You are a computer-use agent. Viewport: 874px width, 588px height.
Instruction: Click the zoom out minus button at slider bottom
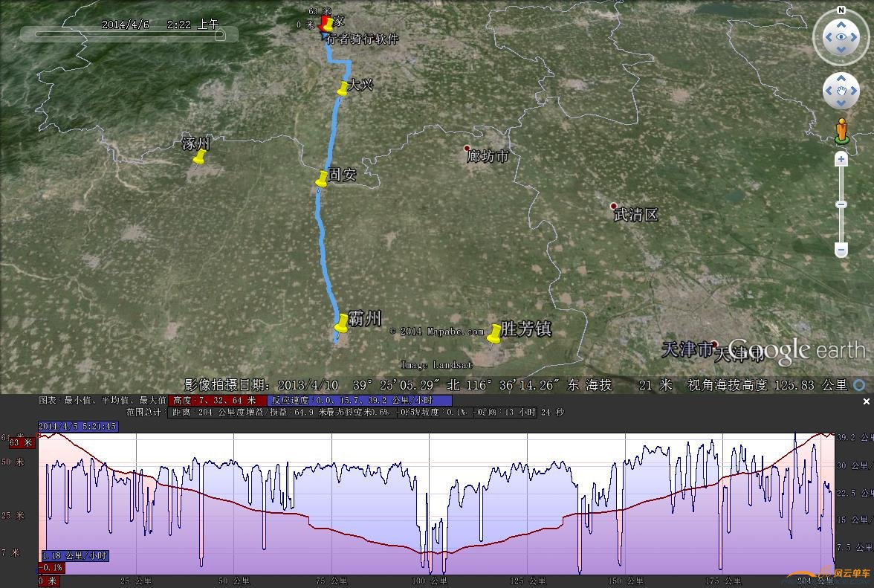tap(841, 250)
